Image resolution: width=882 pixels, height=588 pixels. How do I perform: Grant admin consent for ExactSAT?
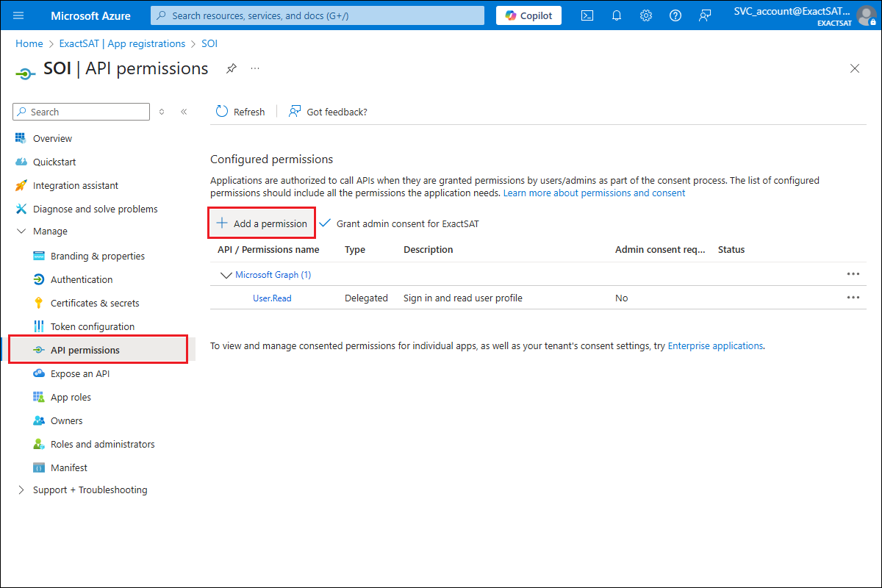400,223
